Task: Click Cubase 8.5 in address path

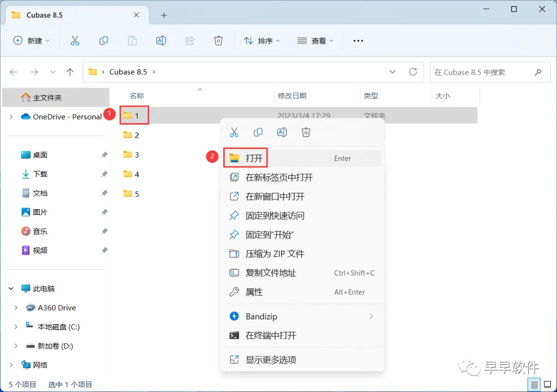Action: (x=128, y=72)
